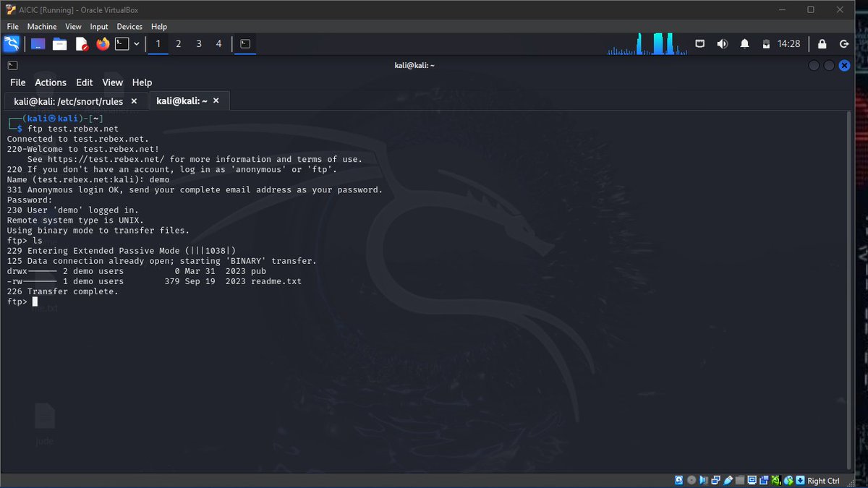Open the Kali applications menu dragon icon
This screenshot has width=868, height=488.
(x=12, y=44)
